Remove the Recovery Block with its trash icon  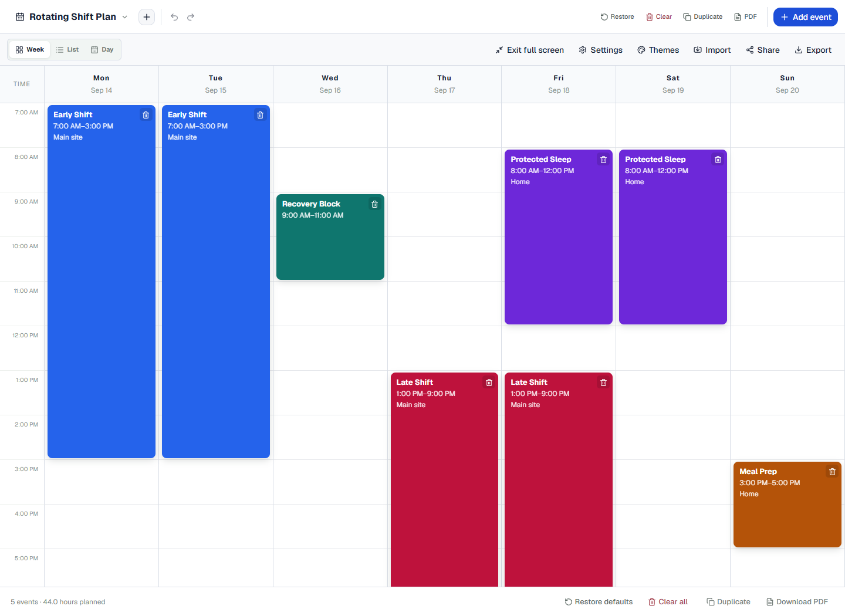click(375, 204)
